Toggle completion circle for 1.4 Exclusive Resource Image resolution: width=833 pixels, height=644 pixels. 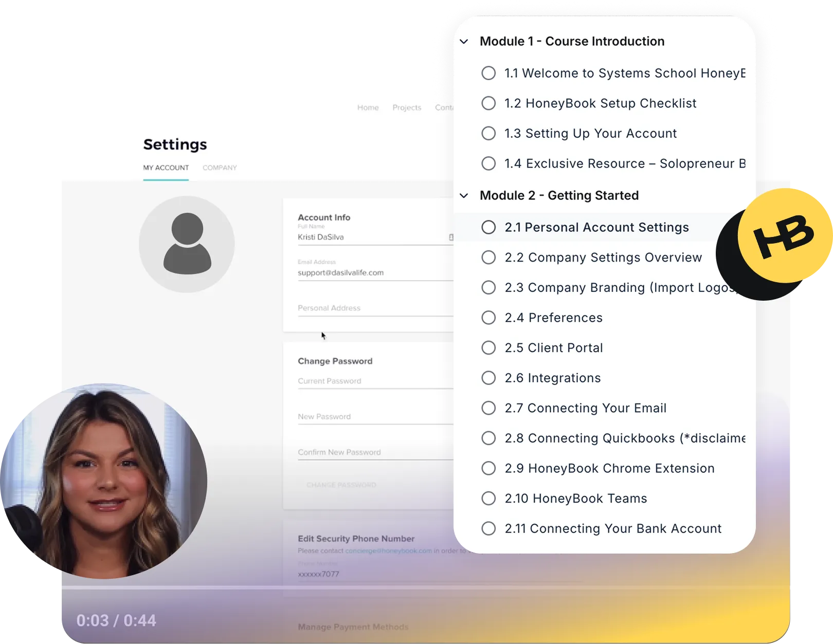click(488, 163)
